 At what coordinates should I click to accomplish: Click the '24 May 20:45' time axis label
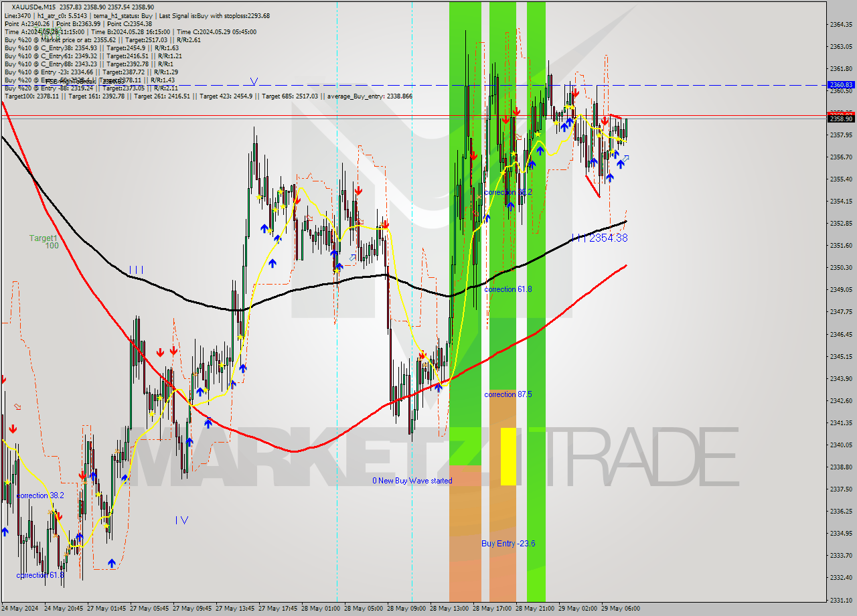coord(64,609)
